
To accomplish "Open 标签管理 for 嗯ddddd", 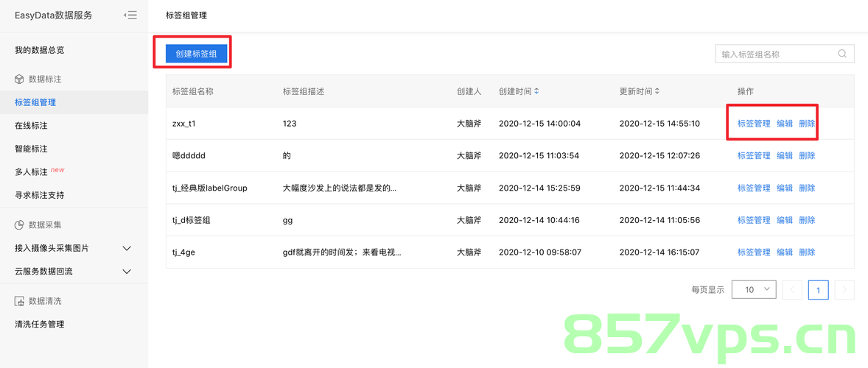I will tap(753, 156).
